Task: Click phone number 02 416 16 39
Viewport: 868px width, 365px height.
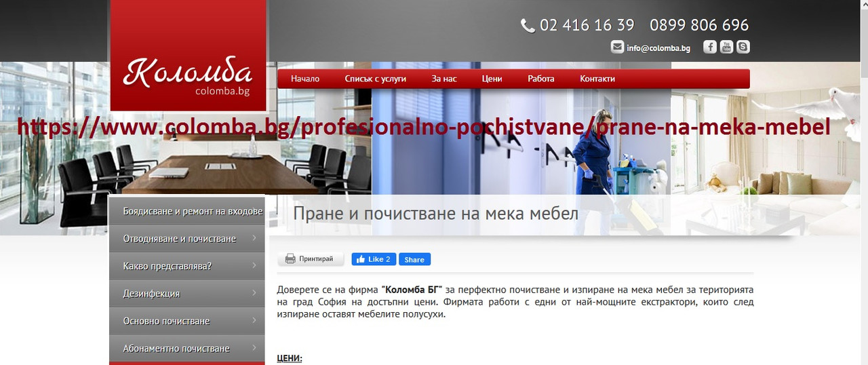Action: [587, 26]
